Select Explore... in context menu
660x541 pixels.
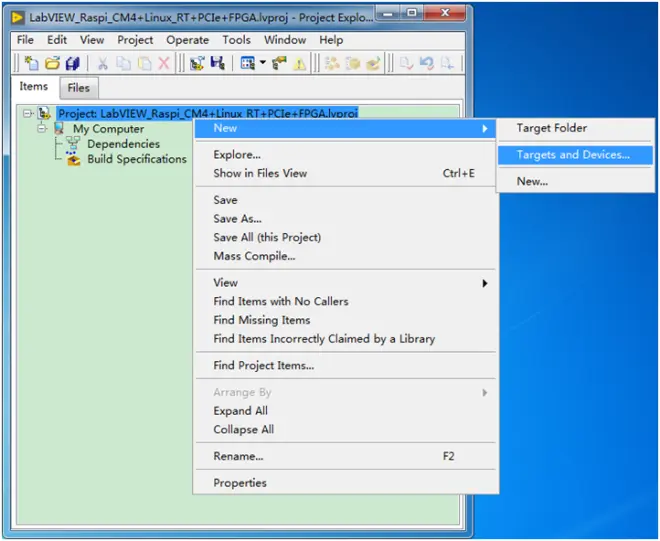[x=345, y=155]
